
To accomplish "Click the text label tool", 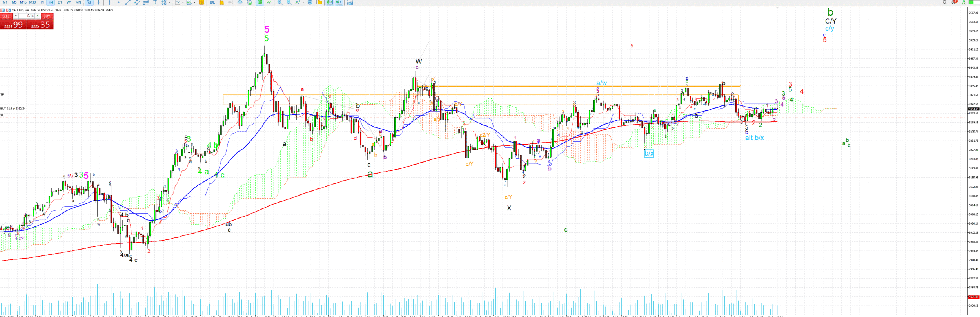I will (155, 2).
